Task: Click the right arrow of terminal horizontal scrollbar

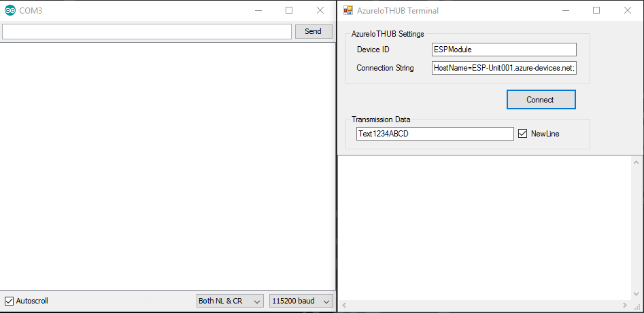Action: (x=625, y=306)
